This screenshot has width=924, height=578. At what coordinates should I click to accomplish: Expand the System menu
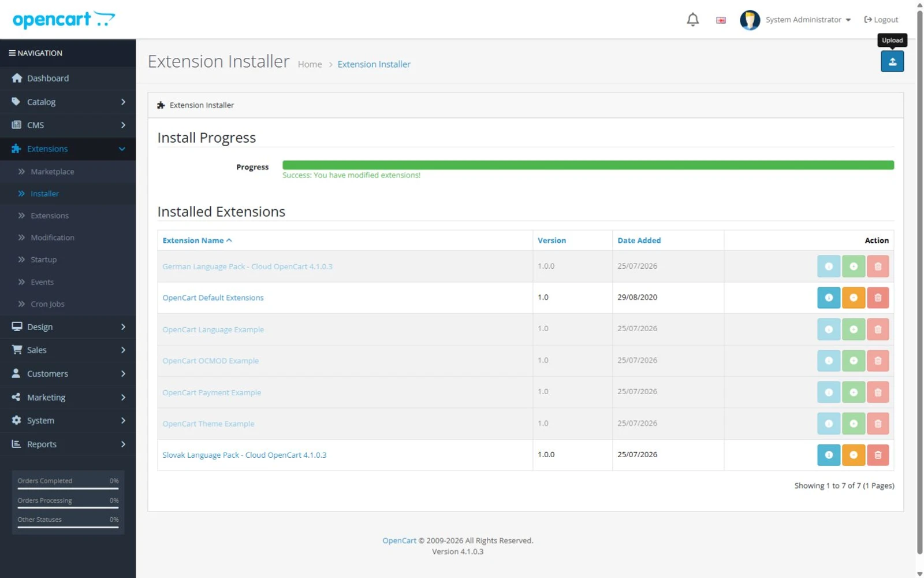[x=68, y=420]
